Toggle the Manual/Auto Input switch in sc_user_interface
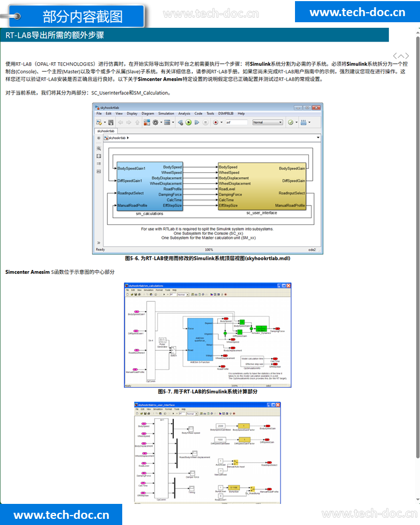Screen dimensions: 420x525 coord(236,462)
